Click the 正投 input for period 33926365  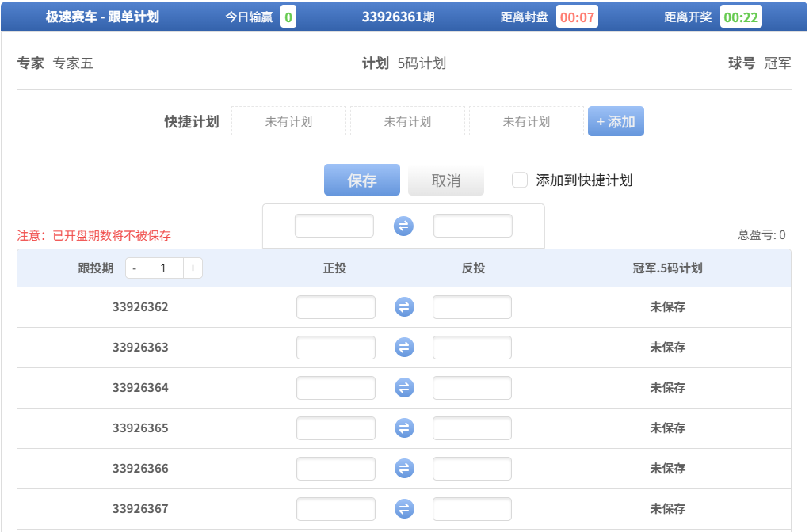(x=334, y=428)
